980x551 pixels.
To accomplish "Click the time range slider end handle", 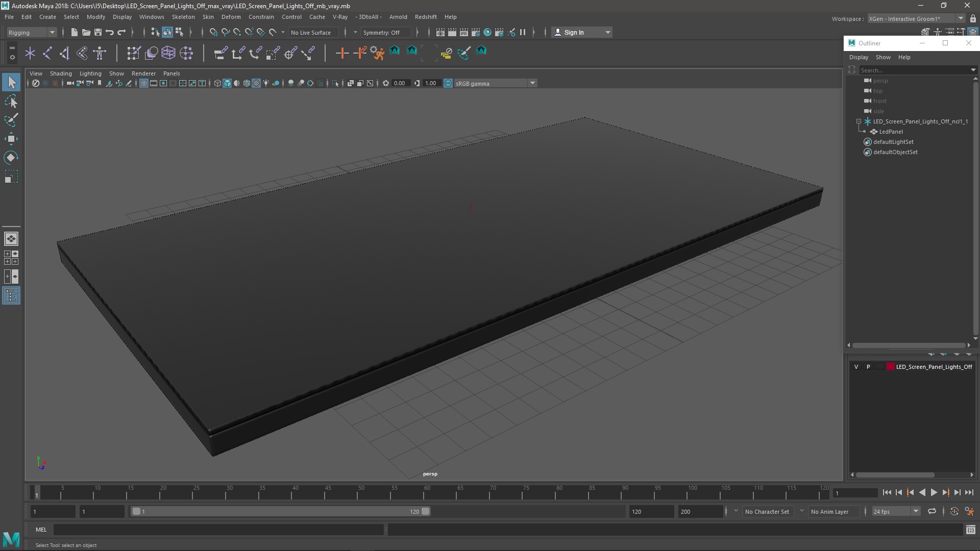I will point(426,511).
